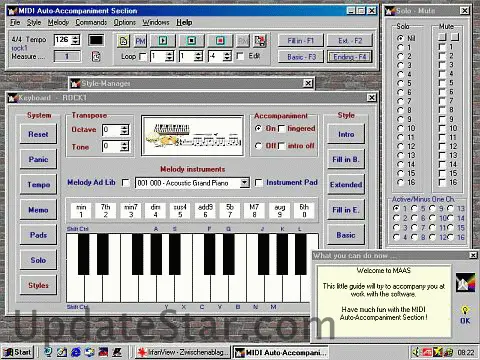This screenshot has width=480, height=360.
Task: Open the Style menu
Action: pos(34,22)
